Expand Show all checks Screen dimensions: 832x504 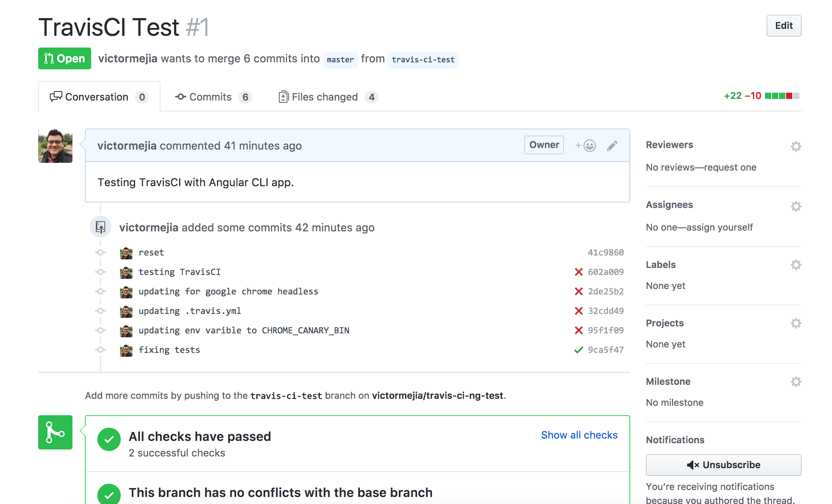tap(579, 435)
